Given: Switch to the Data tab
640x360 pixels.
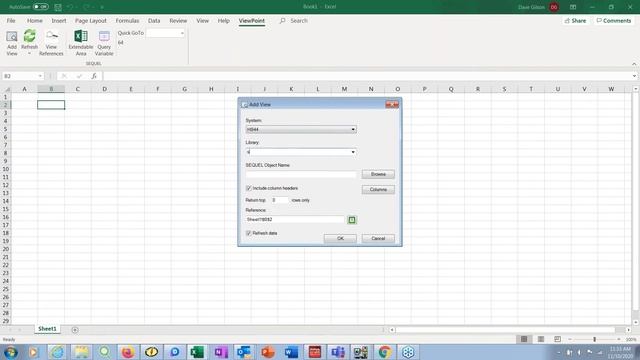Looking at the screenshot, I should 154,20.
